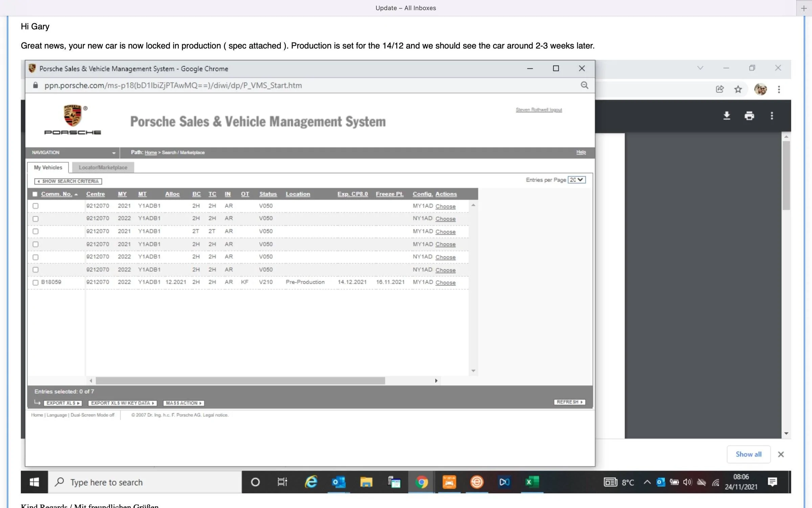
Task: Toggle the select-all checkbox in table header
Action: coord(35,194)
